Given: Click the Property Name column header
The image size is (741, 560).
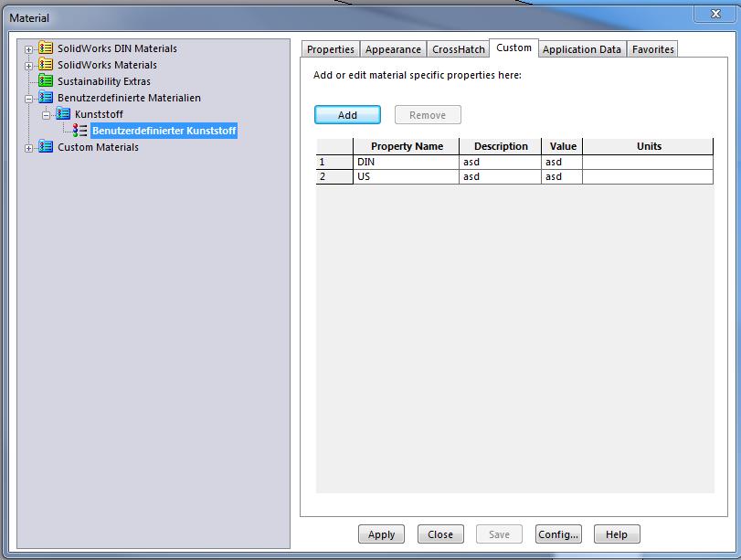Looking at the screenshot, I should 407,146.
